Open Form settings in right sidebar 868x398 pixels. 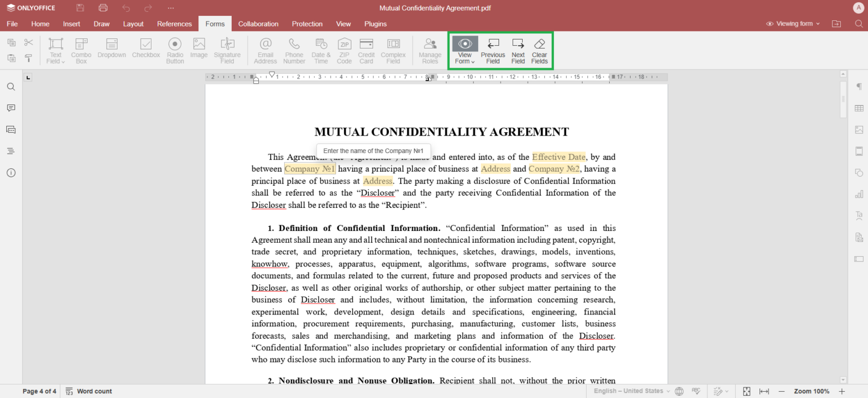pos(859,259)
